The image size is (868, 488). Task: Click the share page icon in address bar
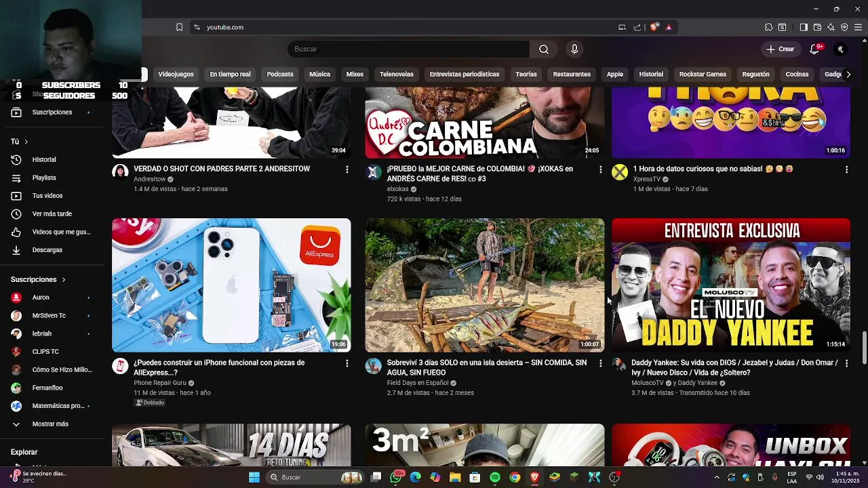point(637,27)
